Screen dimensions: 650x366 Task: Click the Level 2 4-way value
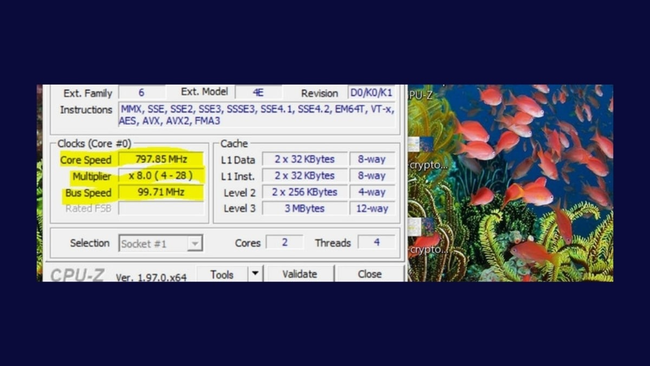pyautogui.click(x=372, y=192)
